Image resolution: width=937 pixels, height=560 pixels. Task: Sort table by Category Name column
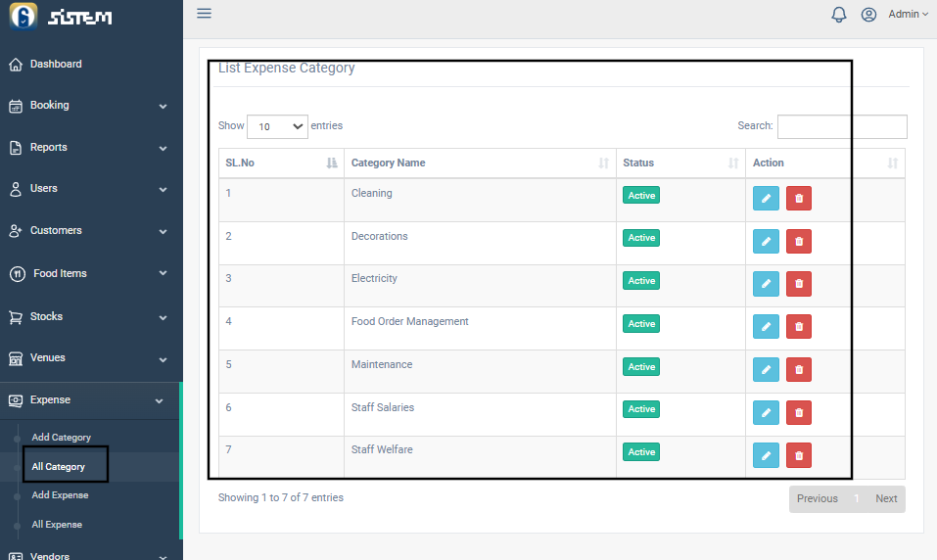pos(480,163)
